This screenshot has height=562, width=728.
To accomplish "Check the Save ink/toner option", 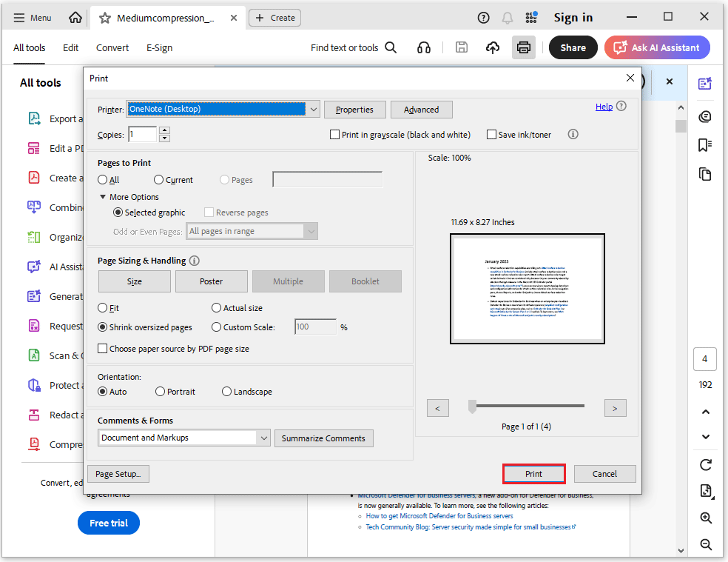I will click(491, 134).
